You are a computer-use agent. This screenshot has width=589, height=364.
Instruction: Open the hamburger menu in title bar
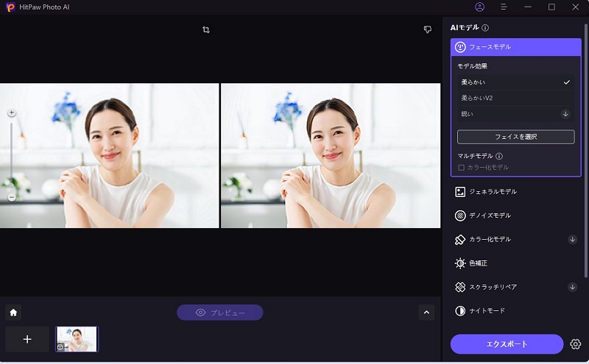504,7
